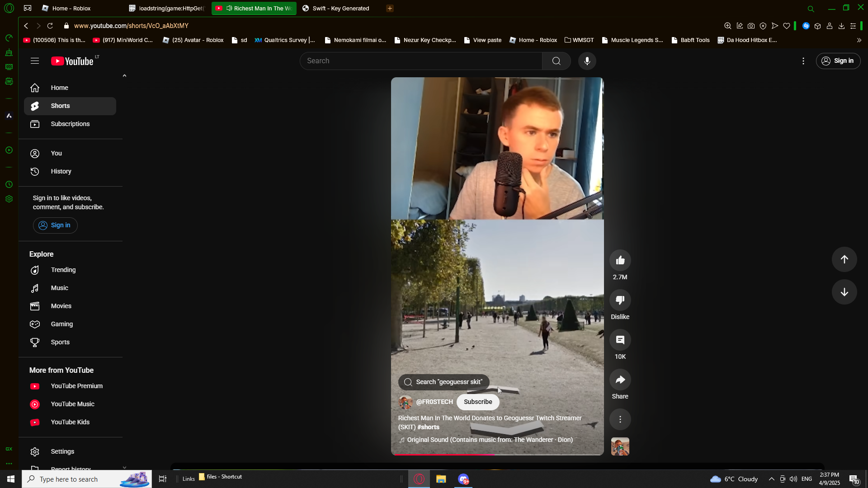Reload the current page
This screenshot has height=488, width=868.
pos(50,26)
